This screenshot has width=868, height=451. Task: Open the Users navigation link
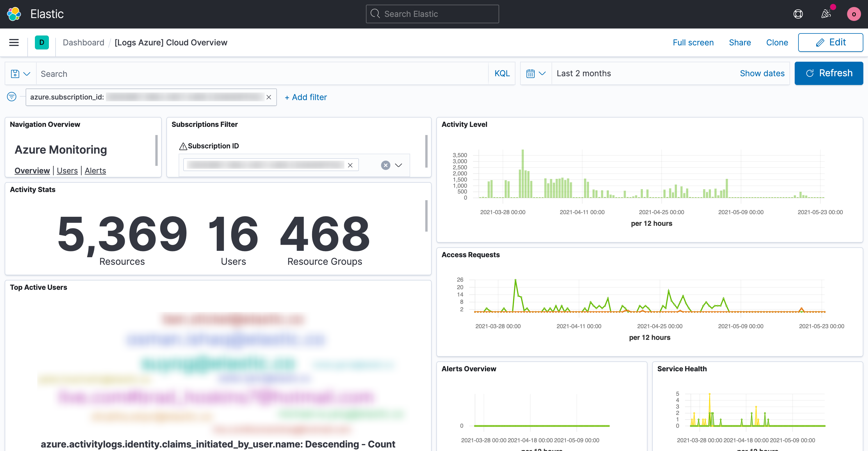[67, 171]
